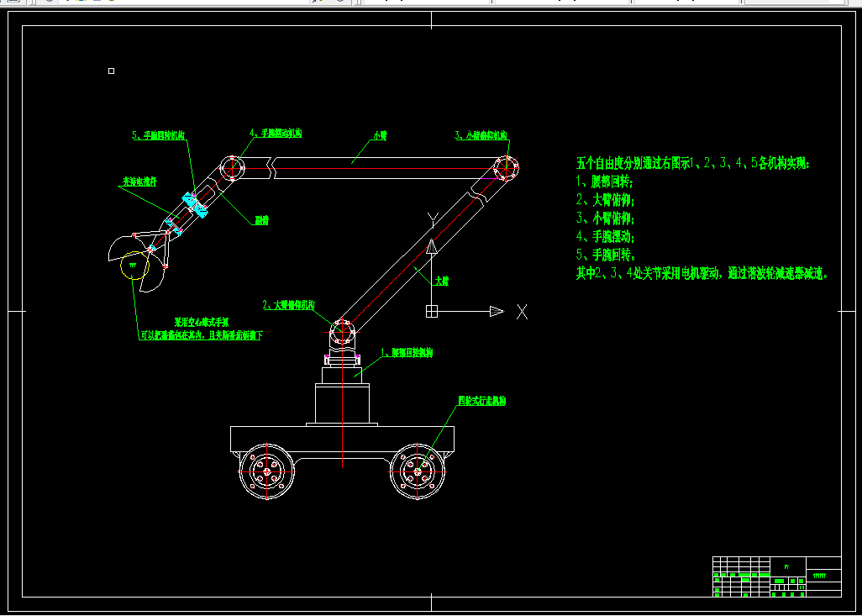
Task: Click the UCS origin square icon
Action: (x=432, y=311)
